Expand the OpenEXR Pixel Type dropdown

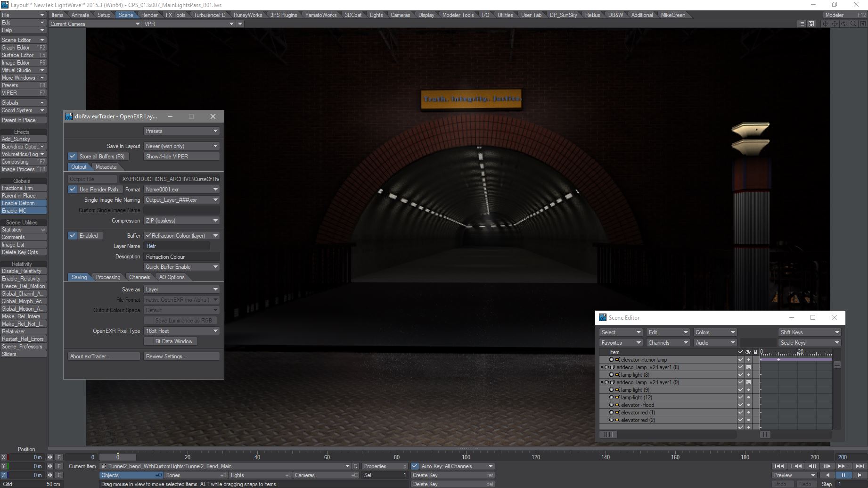coord(181,331)
